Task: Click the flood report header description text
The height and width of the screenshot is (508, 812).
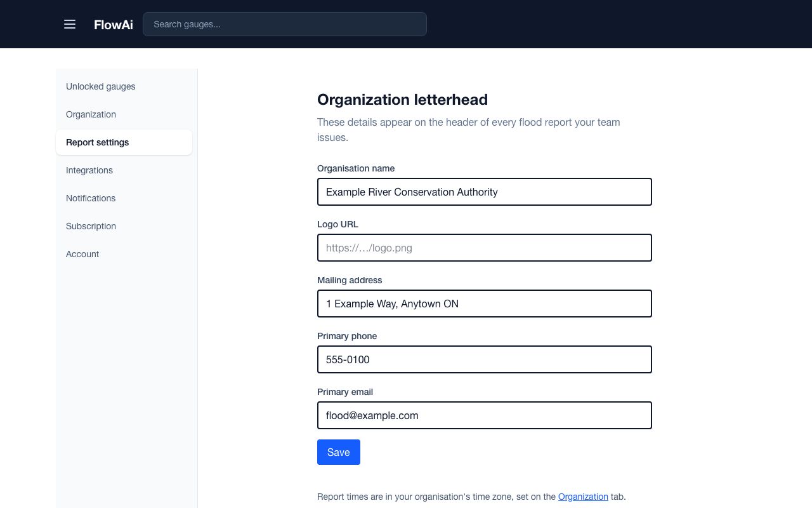Action: (469, 130)
